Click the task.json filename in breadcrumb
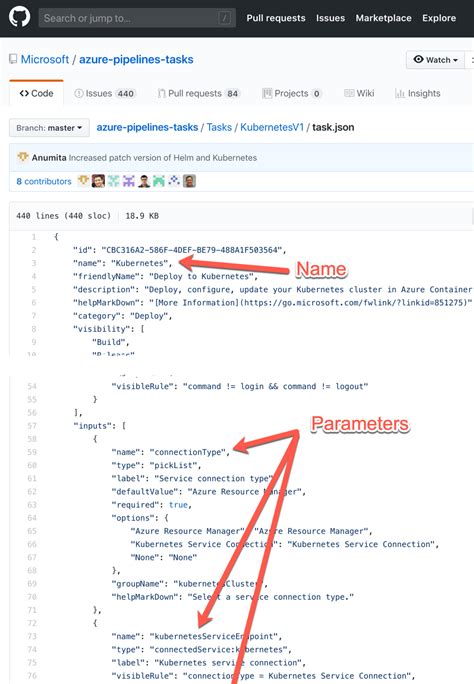The width and height of the screenshot is (474, 684). [x=333, y=127]
